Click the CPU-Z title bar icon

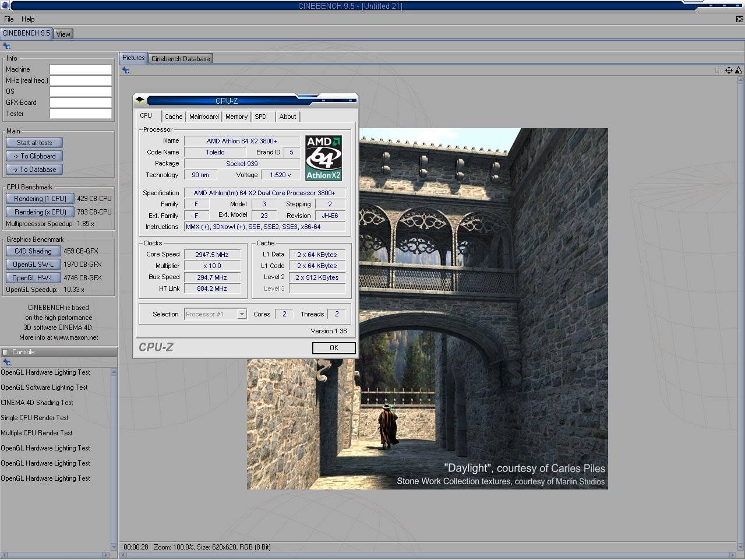[140, 100]
